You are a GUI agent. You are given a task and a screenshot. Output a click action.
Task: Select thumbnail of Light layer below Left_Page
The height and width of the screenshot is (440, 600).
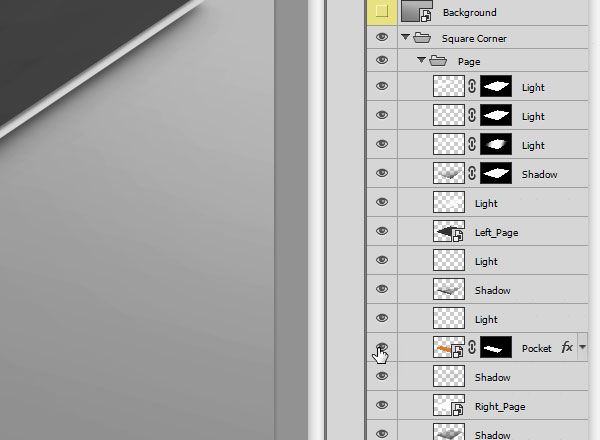coord(449,260)
